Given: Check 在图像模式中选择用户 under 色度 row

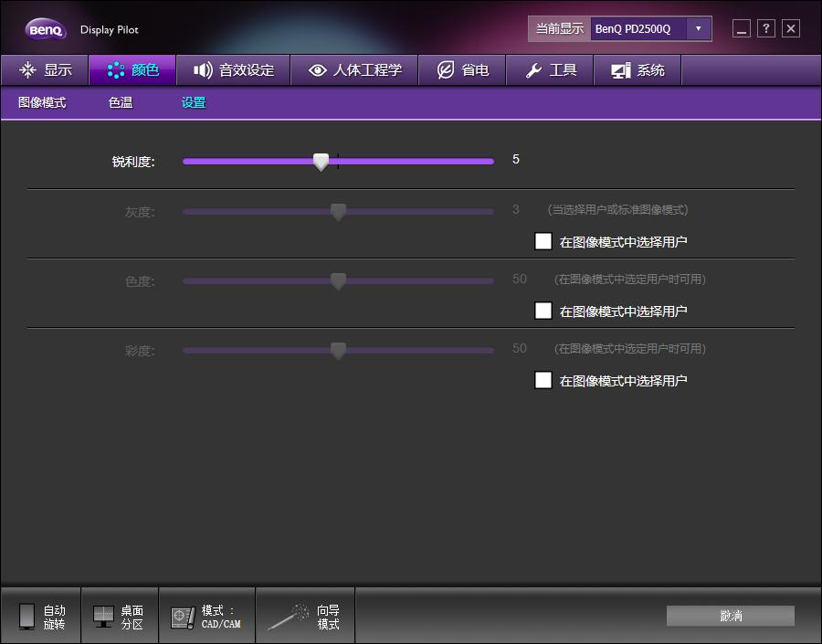Looking at the screenshot, I should 543,311.
